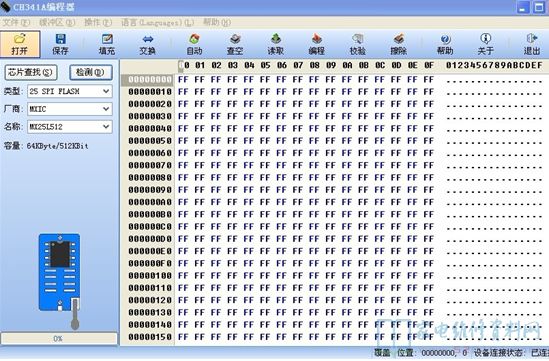The height and width of the screenshot is (361, 549).
Task: Click the 校验 (Verify) toolbar icon
Action: coord(357,44)
